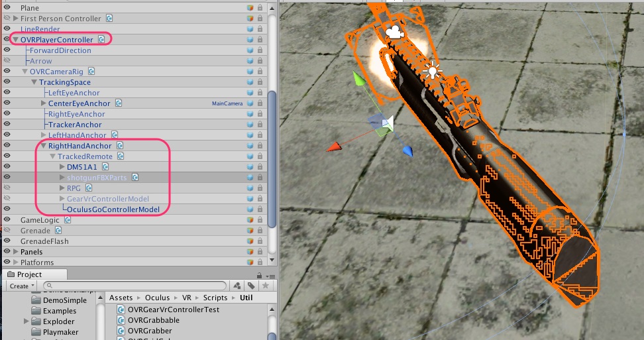
Task: Click the lock icon on Plane row
Action: tap(260, 8)
